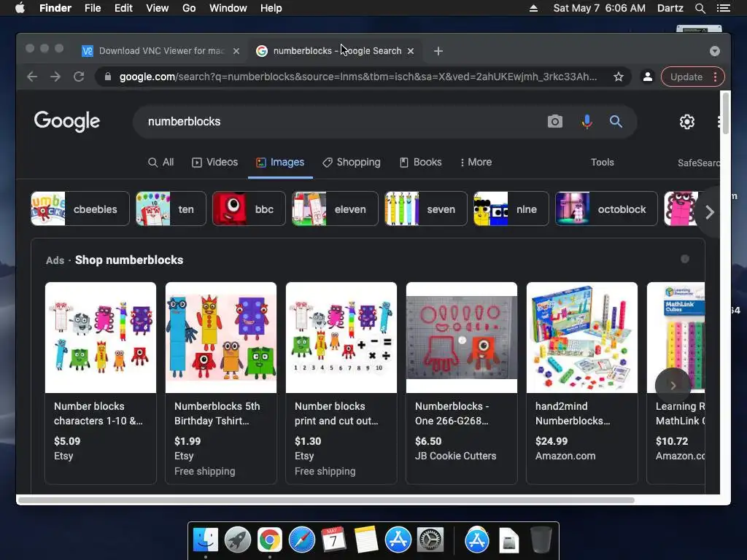Click the Update button in Chrome toolbar
The image size is (747, 560).
point(693,77)
